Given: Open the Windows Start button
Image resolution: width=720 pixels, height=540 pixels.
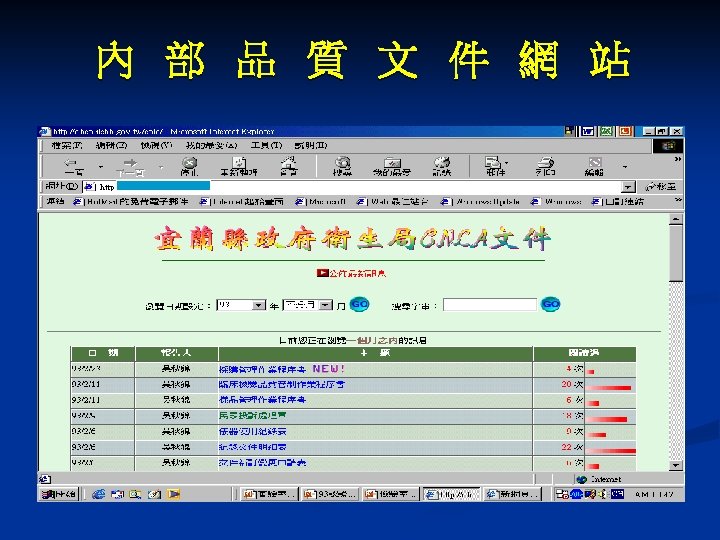Looking at the screenshot, I should coord(59,494).
